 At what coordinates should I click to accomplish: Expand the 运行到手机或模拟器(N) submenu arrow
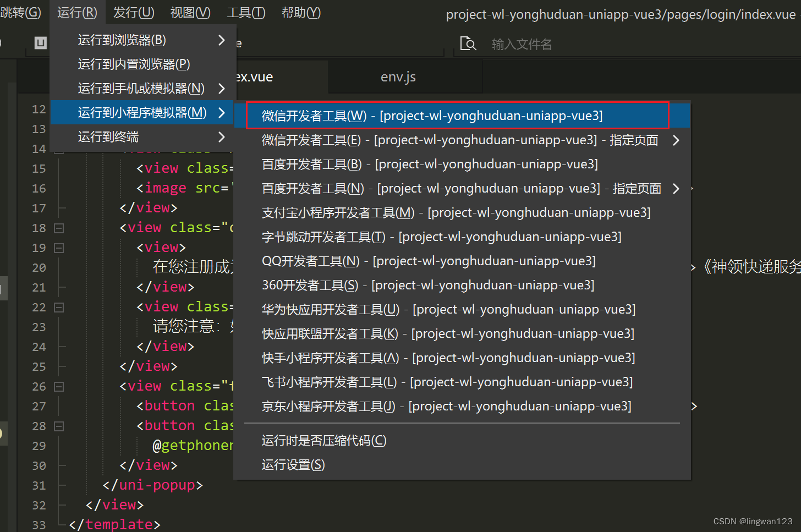(221, 89)
